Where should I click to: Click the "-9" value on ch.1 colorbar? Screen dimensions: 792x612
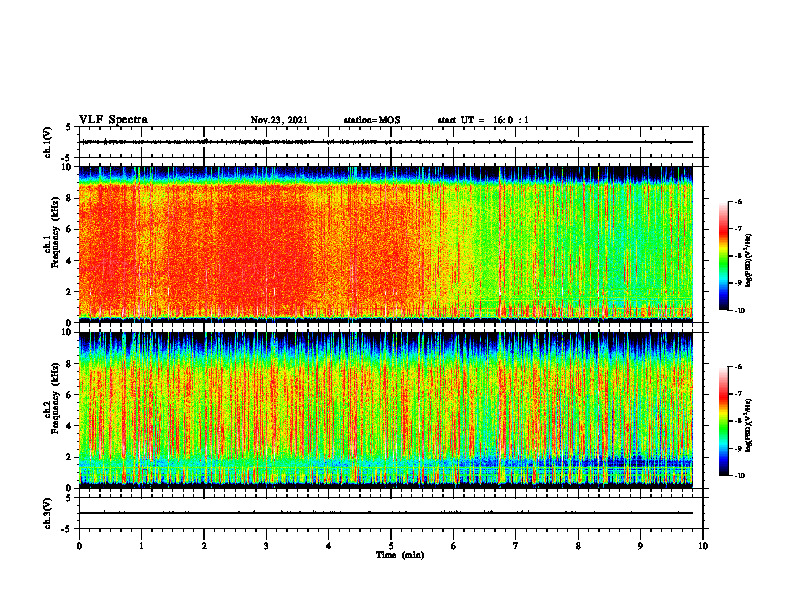[x=739, y=283]
